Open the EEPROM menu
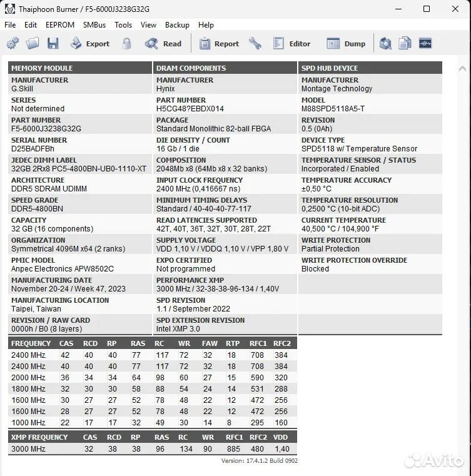This screenshot has width=471, height=476. (x=60, y=25)
